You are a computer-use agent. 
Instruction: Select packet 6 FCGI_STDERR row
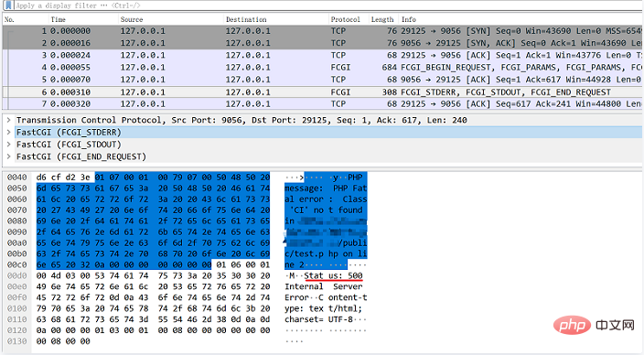[x=323, y=92]
